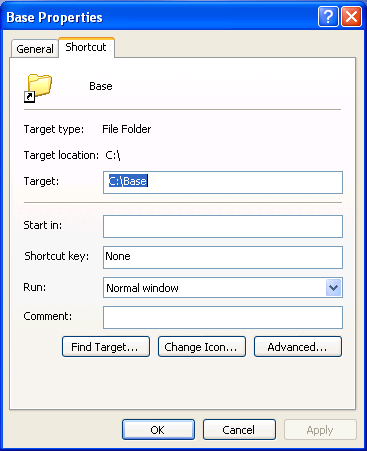The height and width of the screenshot is (451, 367).
Task: Open the Run dropdown arrow
Action: 333,287
